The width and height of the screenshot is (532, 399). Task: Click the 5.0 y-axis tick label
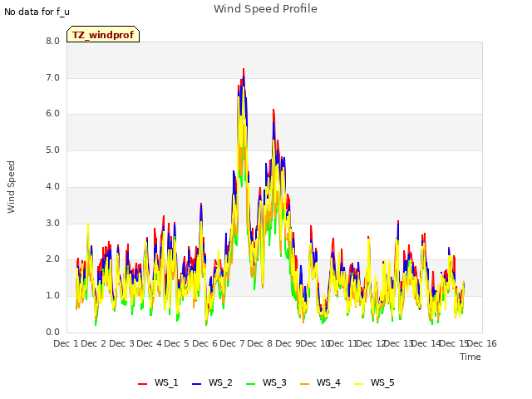pos(52,150)
